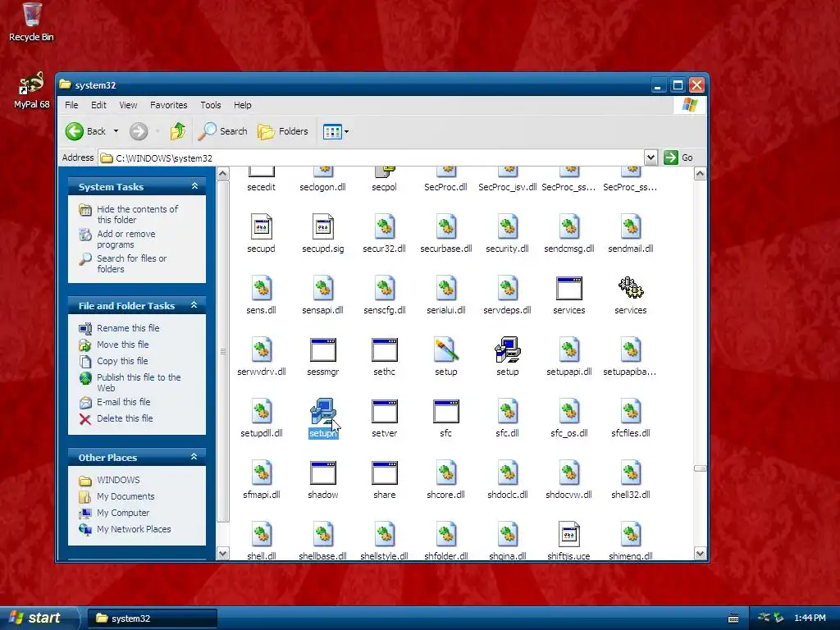Expand the address bar dropdown
840x630 pixels.
(x=651, y=157)
